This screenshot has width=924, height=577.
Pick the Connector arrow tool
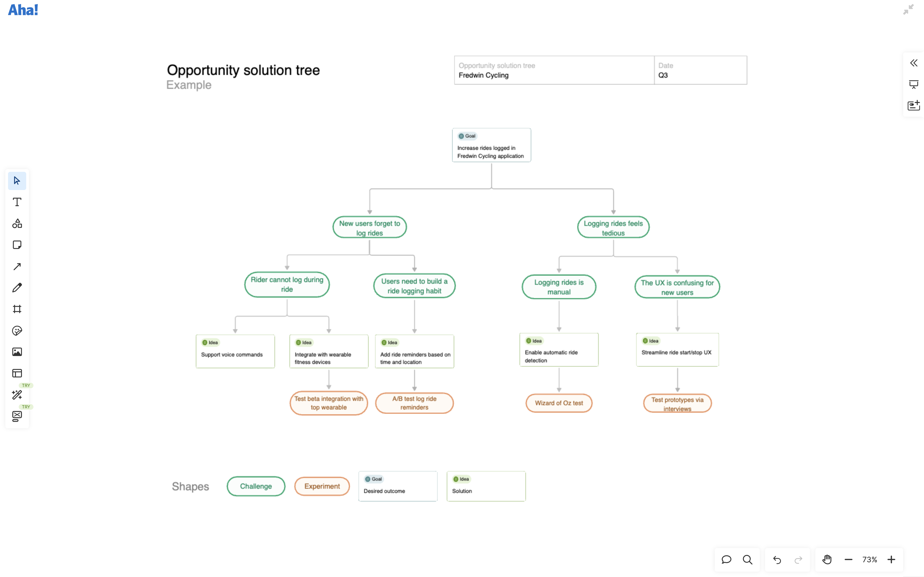(x=17, y=266)
